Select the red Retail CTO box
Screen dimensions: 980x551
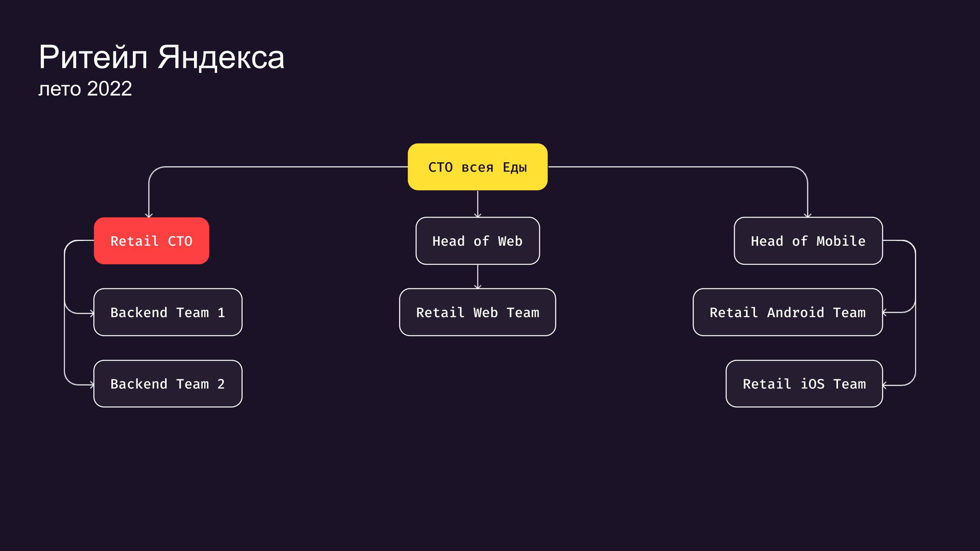click(151, 241)
